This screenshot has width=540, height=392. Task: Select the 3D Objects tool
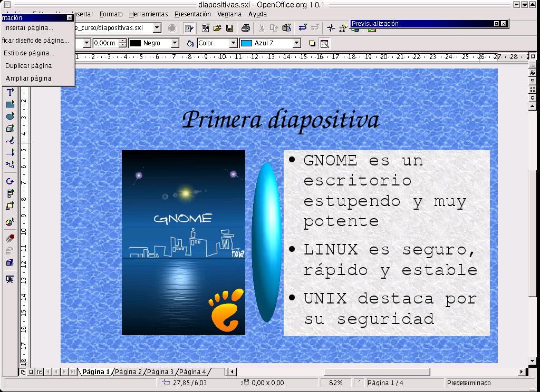[x=9, y=129]
